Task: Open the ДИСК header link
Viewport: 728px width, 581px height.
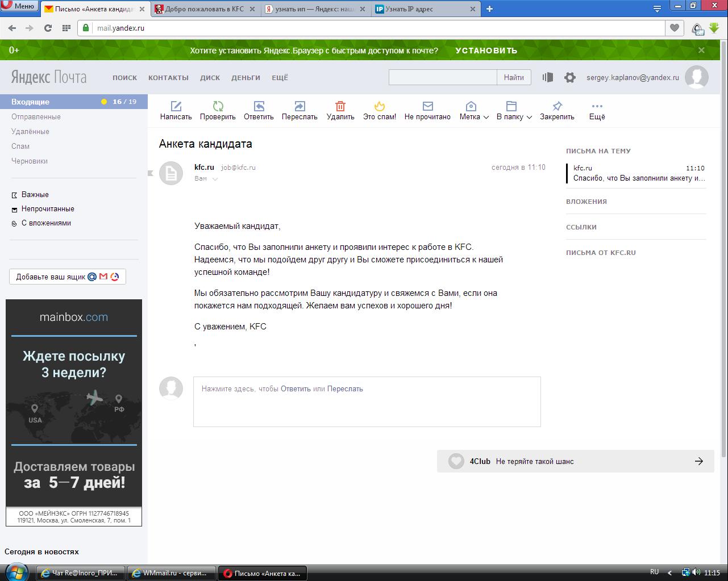Action: click(x=210, y=78)
